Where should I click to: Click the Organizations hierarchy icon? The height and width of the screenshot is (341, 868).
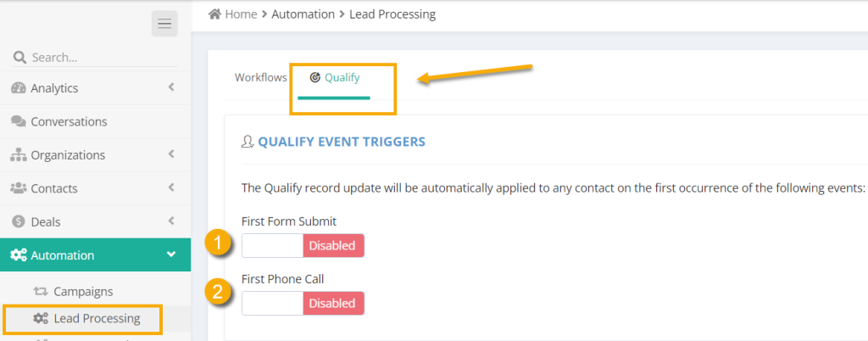pos(19,155)
